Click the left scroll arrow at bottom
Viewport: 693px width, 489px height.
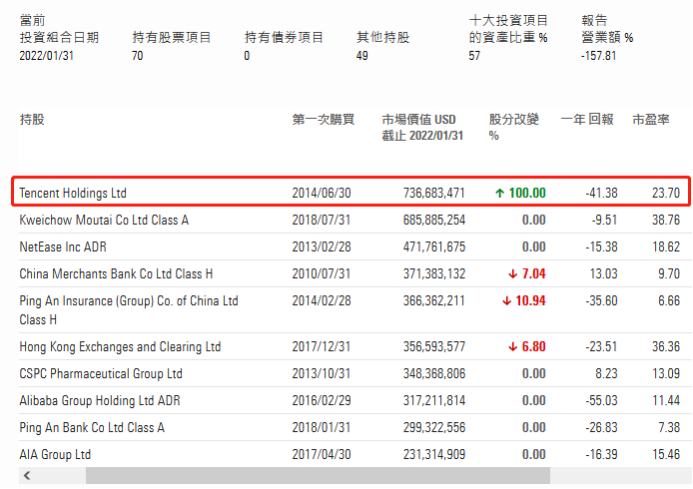pos(26,475)
